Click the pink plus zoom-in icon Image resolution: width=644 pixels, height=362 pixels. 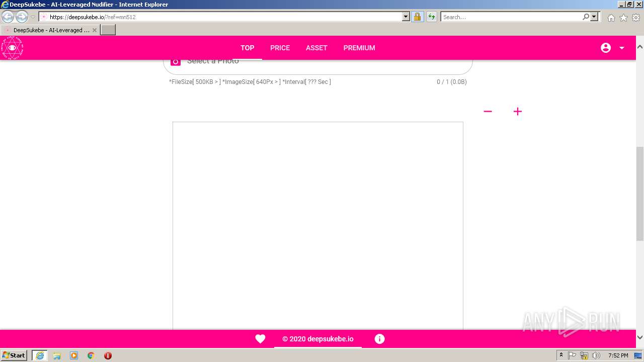[x=518, y=111]
